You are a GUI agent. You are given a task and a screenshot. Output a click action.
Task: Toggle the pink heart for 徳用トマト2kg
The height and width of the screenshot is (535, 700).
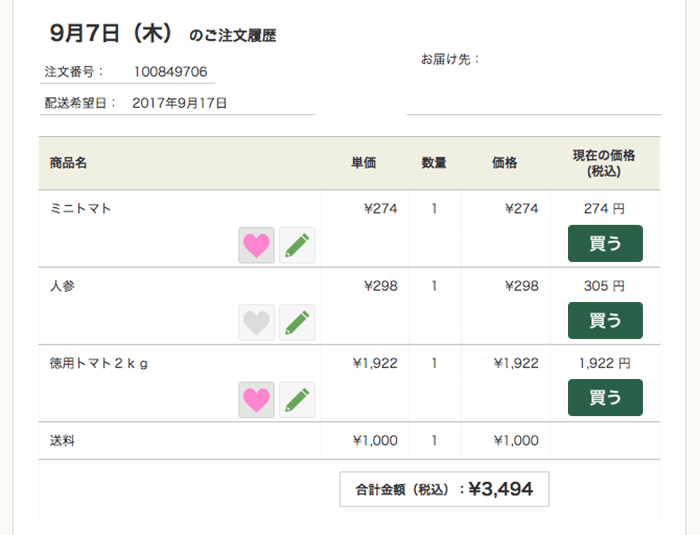257,399
